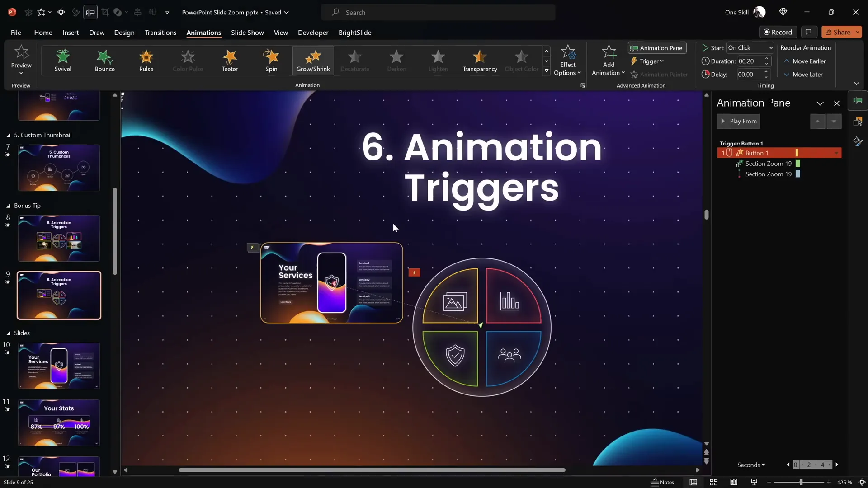The height and width of the screenshot is (488, 868).
Task: Switch to the Transitions tab
Action: [160, 33]
